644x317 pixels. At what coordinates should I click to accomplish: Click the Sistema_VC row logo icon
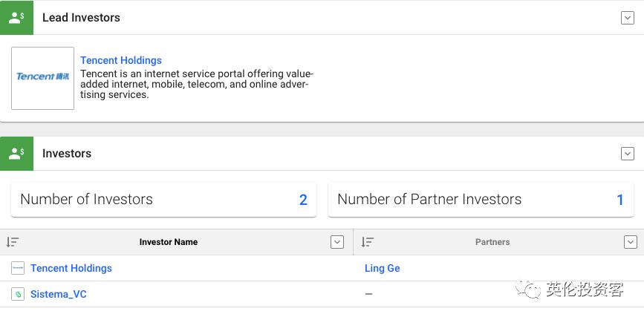[18, 294]
